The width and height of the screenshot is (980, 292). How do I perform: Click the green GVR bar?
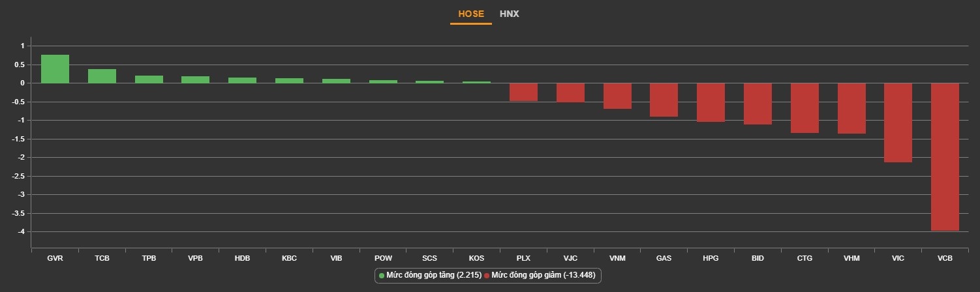click(55, 69)
